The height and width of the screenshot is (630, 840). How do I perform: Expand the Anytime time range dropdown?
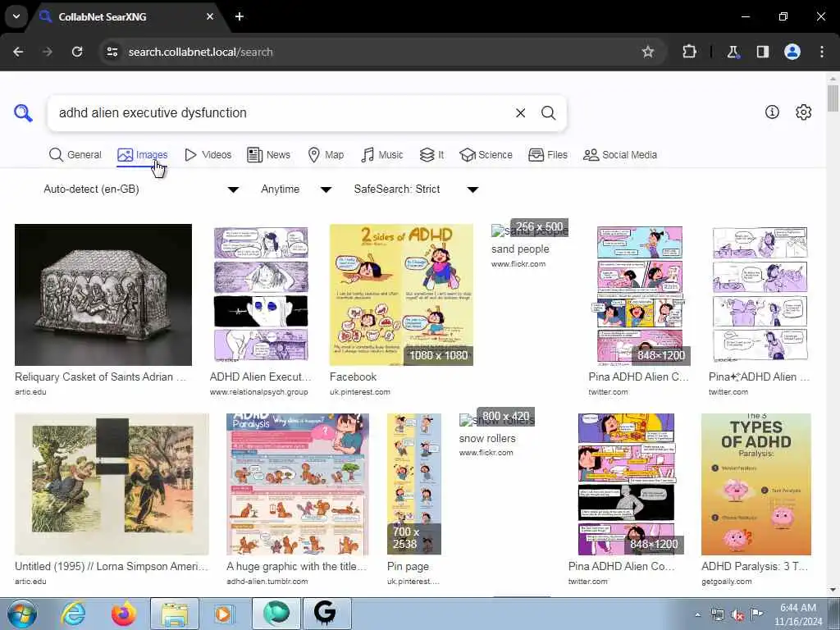(296, 189)
